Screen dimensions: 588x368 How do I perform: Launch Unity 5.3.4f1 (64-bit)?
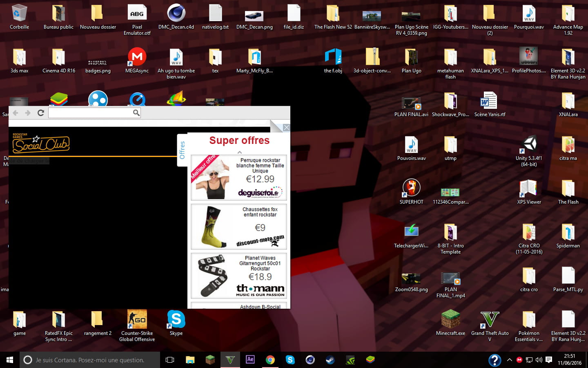[x=529, y=151]
